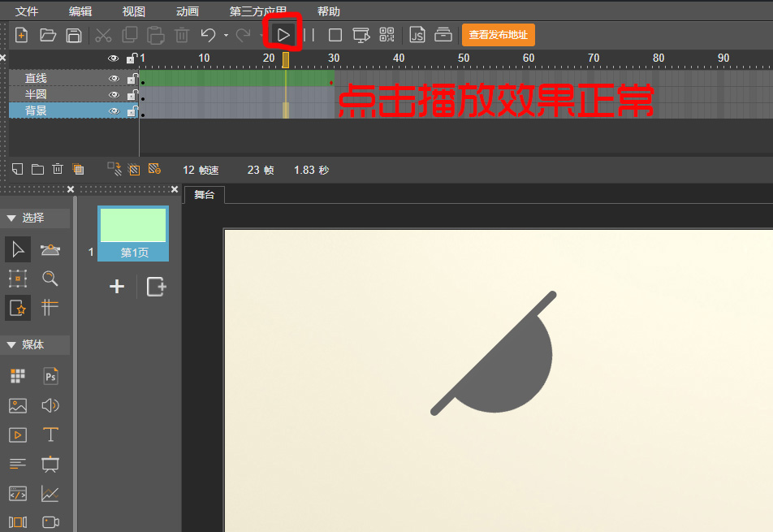The image size is (773, 532).
Task: Click the QR code icon
Action: pyautogui.click(x=387, y=34)
